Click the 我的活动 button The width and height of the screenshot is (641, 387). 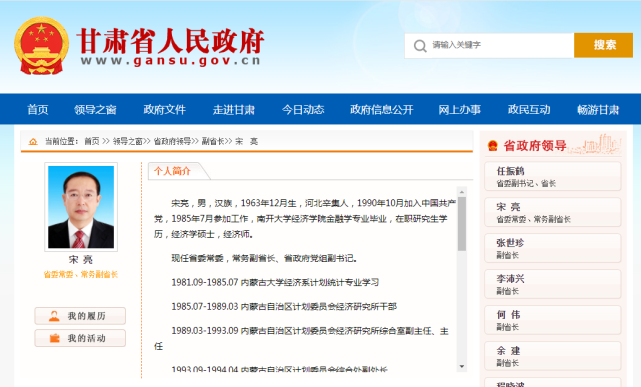coord(80,338)
